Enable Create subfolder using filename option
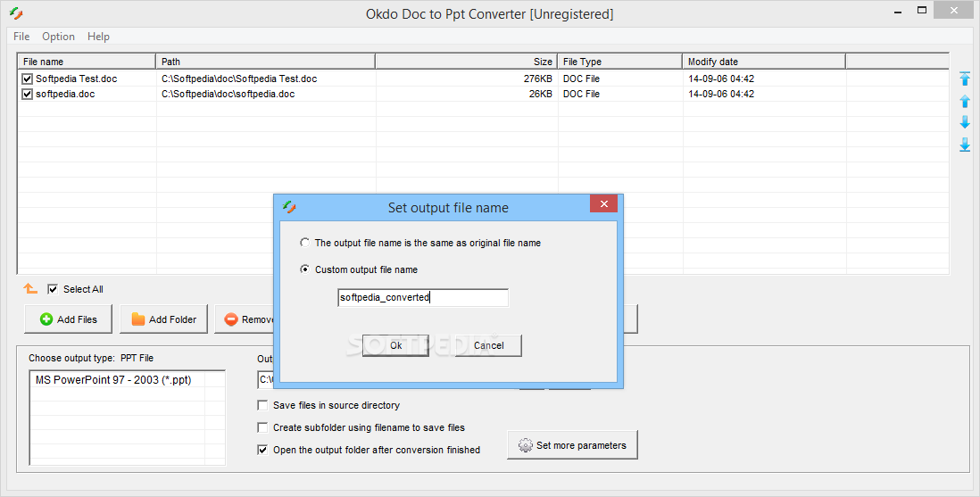Viewport: 980px width, 497px height. pyautogui.click(x=262, y=427)
